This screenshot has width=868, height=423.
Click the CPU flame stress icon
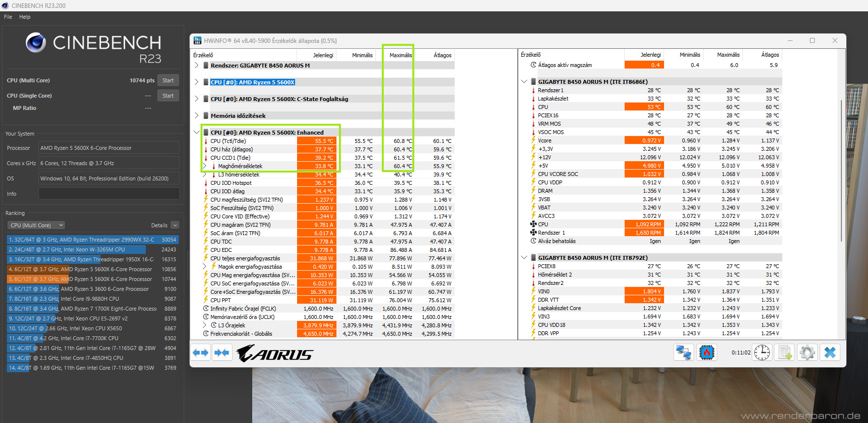(707, 352)
